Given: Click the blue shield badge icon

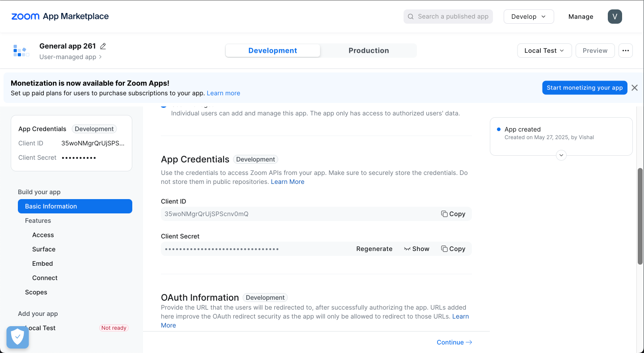Looking at the screenshot, I should point(17,337).
